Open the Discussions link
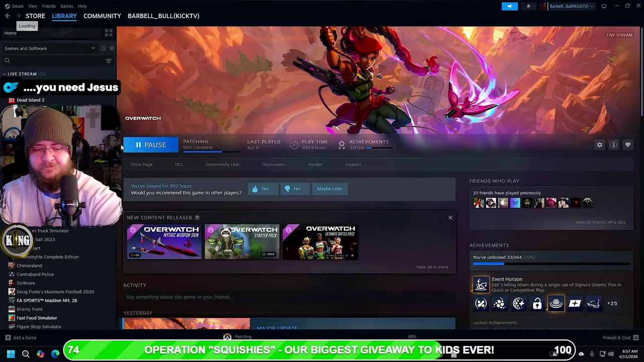 pyautogui.click(x=274, y=164)
